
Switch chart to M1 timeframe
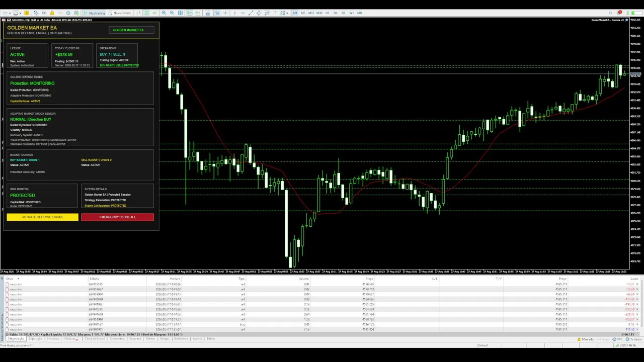(x=295, y=13)
